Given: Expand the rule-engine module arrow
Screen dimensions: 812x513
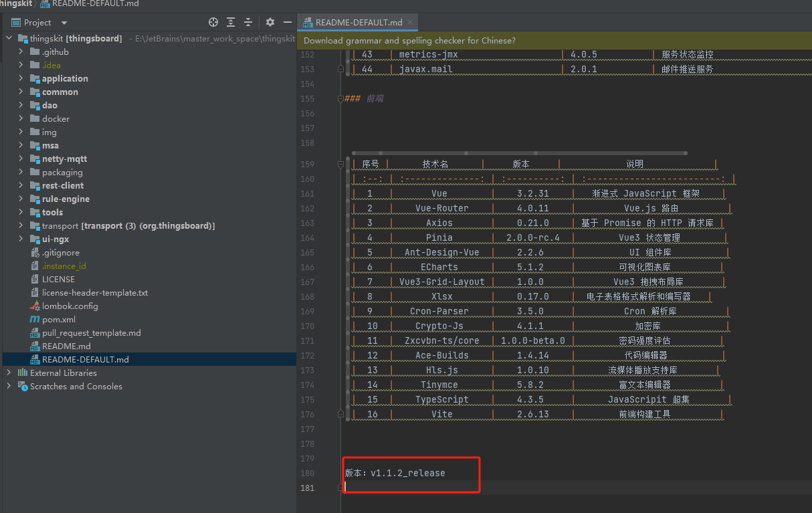Looking at the screenshot, I should point(21,199).
